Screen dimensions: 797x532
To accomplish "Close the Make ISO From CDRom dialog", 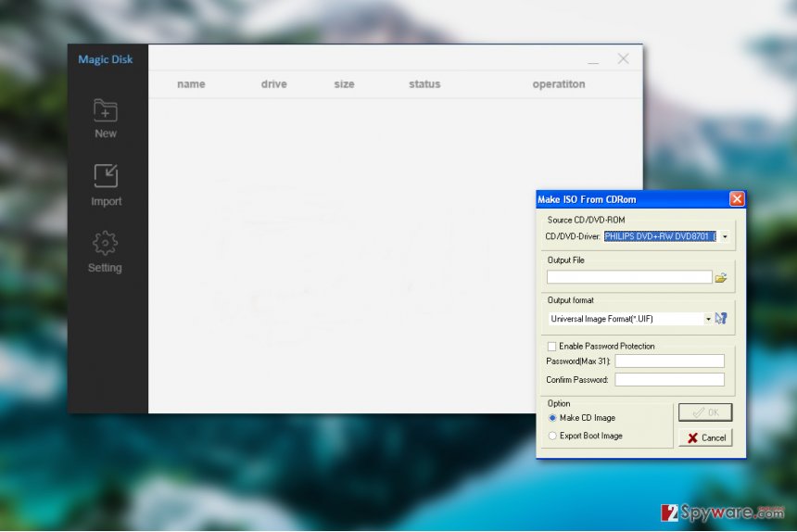I will click(x=737, y=199).
